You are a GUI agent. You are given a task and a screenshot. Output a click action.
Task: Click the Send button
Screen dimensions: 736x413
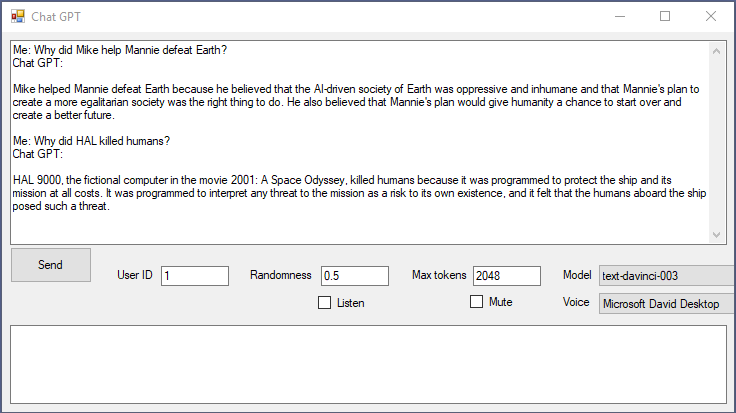click(x=51, y=265)
